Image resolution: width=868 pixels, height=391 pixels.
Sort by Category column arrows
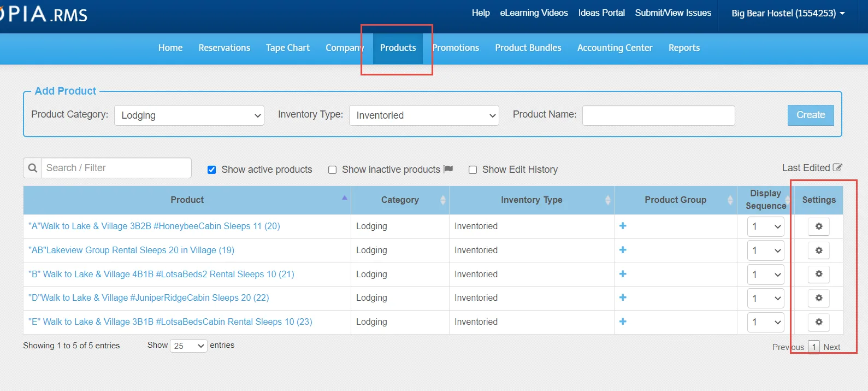[x=443, y=200]
